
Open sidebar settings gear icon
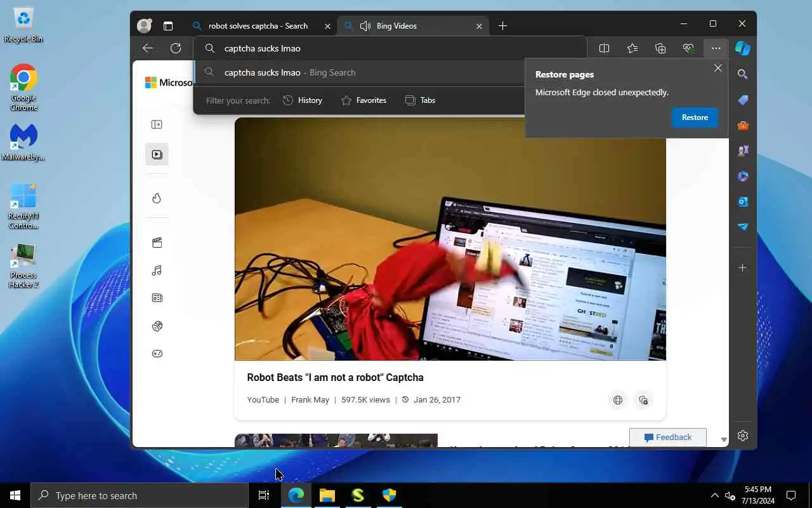click(x=743, y=436)
